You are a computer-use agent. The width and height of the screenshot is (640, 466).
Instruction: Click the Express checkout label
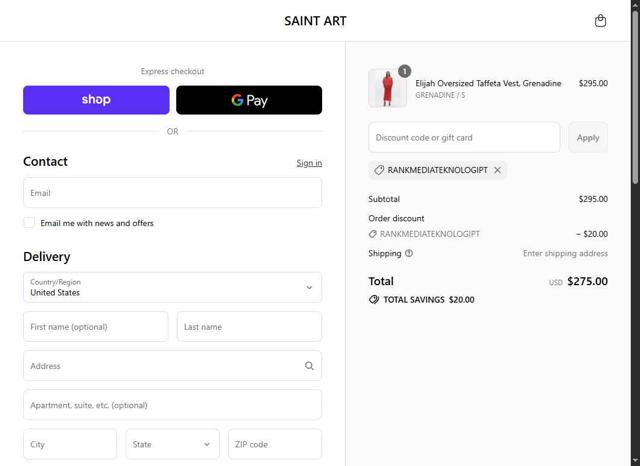(x=172, y=71)
